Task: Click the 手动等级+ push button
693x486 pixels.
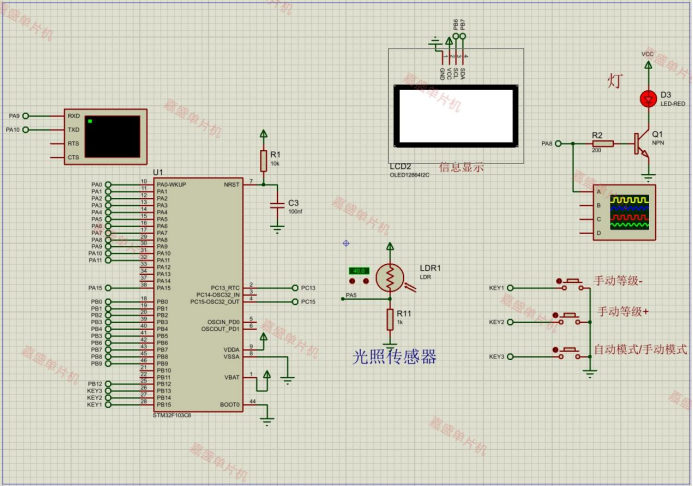Action: click(x=570, y=319)
